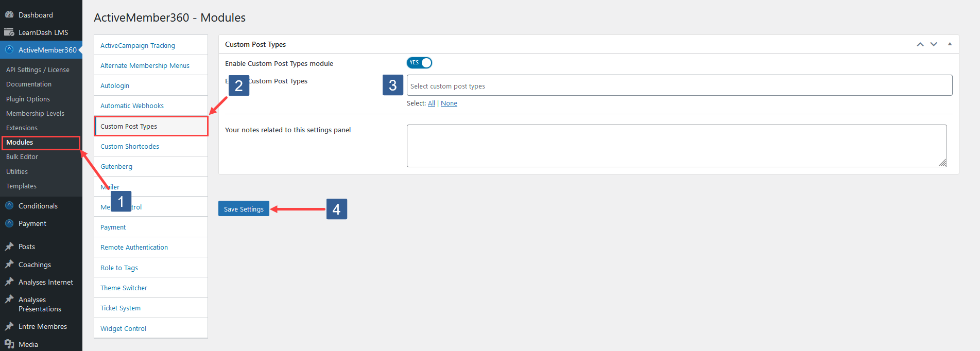This screenshot has width=980, height=351.
Task: Open Entre Membres menu label
Action: tap(43, 326)
